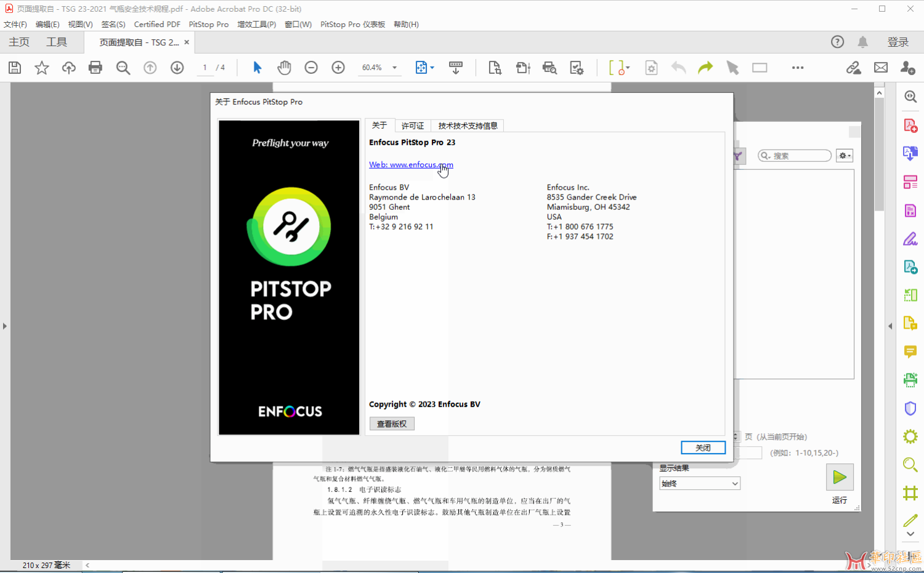
Task: Go to next page arrow
Action: (x=177, y=68)
